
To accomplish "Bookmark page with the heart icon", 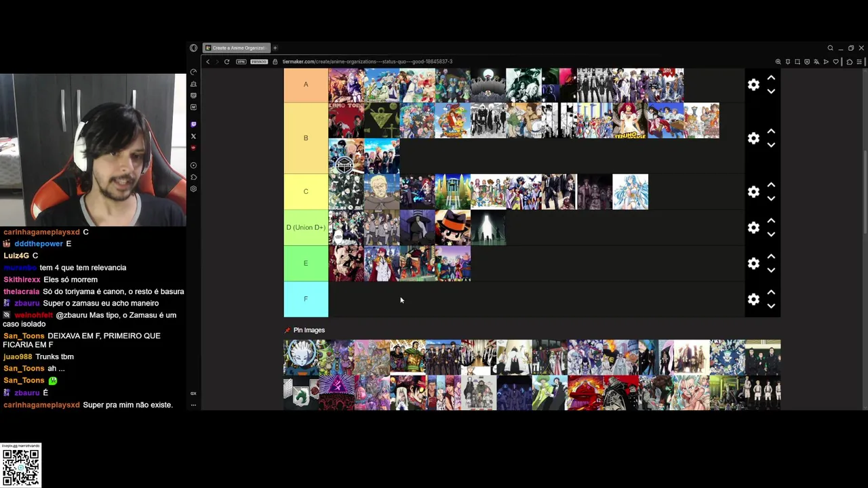I will 836,62.
